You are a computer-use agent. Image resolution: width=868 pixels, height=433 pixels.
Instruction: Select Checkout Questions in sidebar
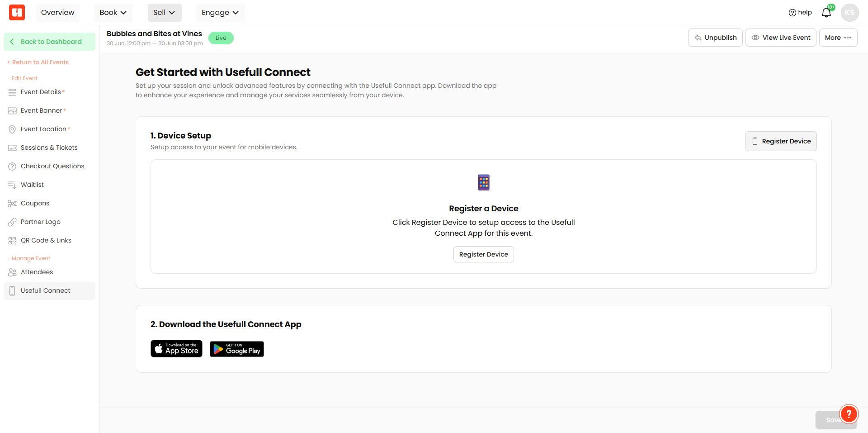click(50, 167)
